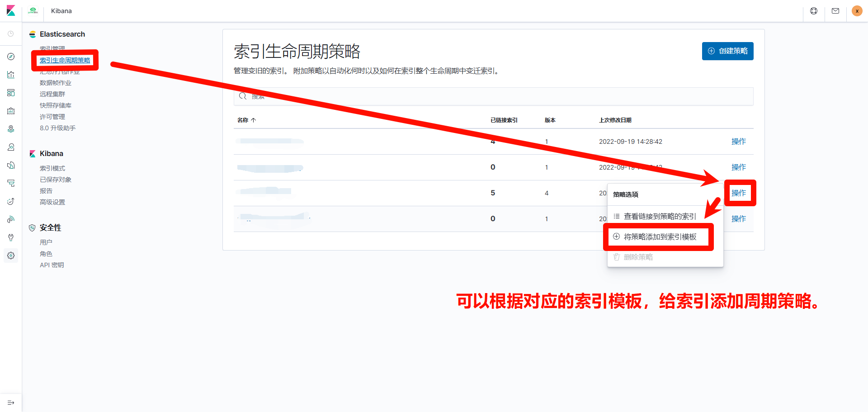
Task: Open Dev Tools via the wrench icon
Action: coord(11,237)
